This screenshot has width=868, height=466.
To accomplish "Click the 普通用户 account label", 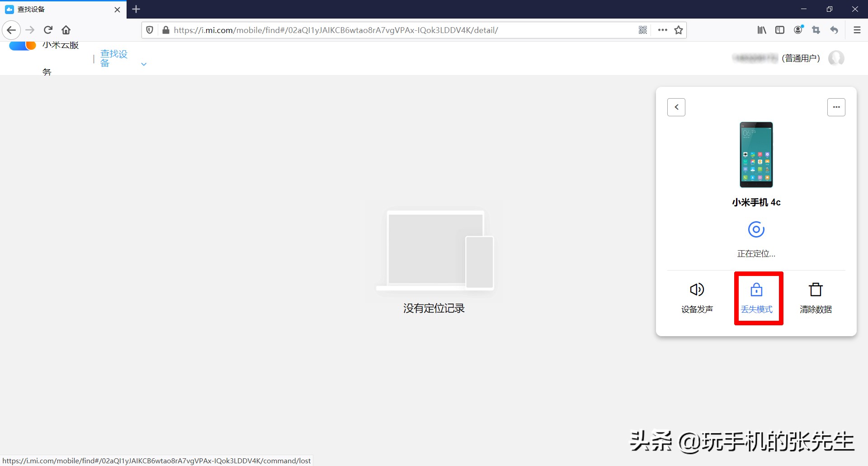I will pyautogui.click(x=801, y=58).
